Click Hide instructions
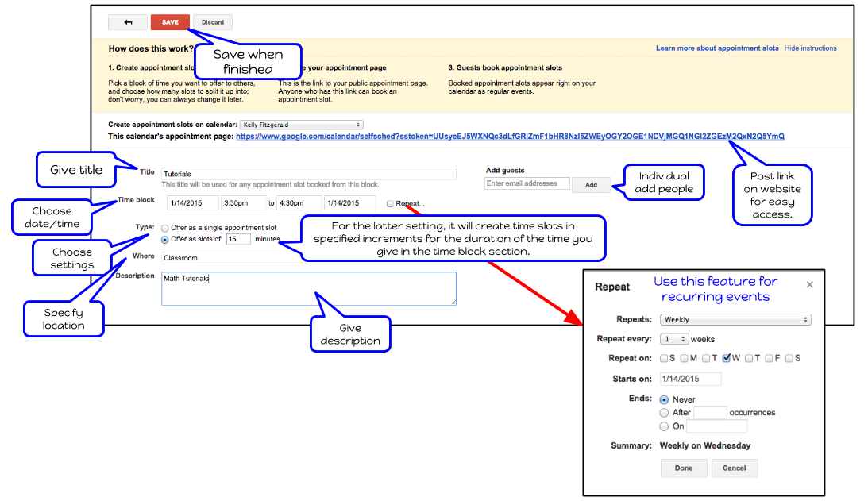Image resolution: width=868 pixels, height=501 pixels. [x=810, y=48]
